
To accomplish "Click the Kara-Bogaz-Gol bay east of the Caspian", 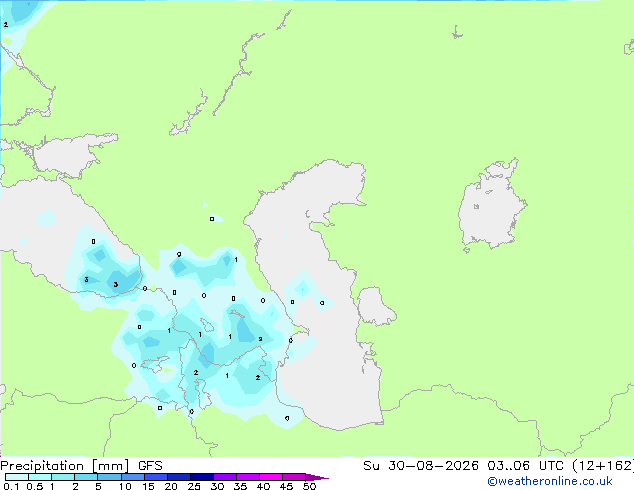I will point(375,306).
